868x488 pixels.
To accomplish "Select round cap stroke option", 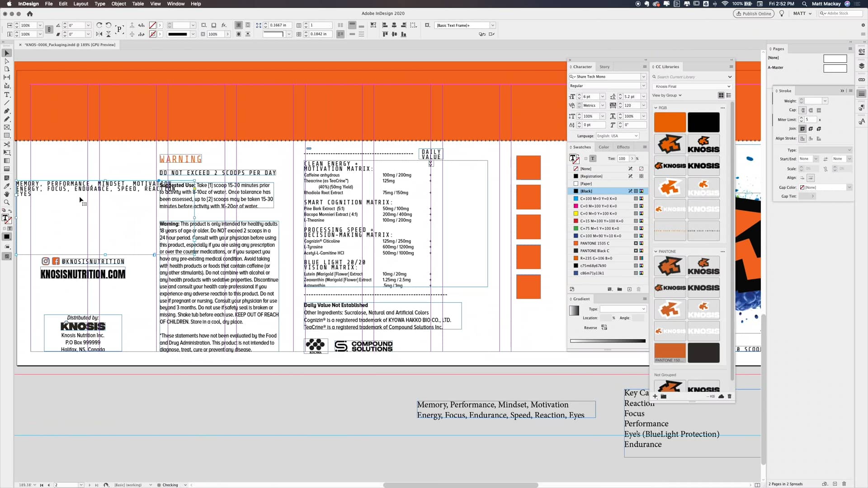I will (x=811, y=110).
